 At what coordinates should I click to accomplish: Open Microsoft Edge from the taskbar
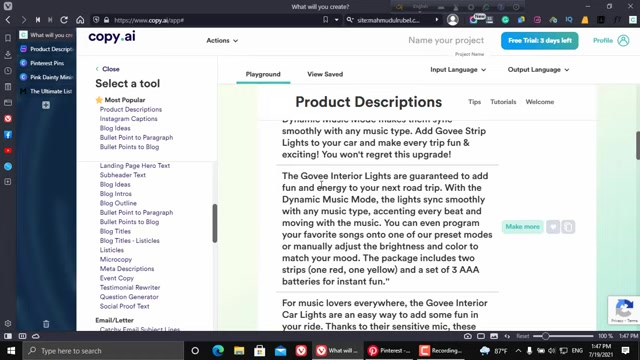[218, 351]
